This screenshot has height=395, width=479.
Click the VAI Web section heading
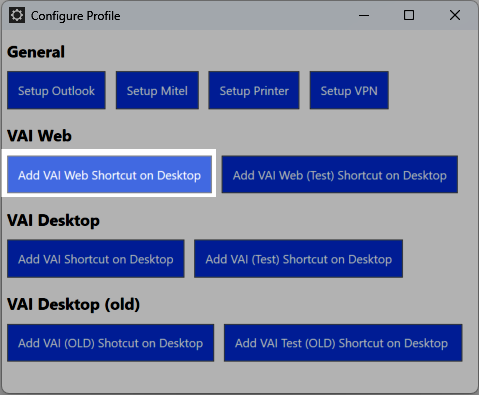[39, 136]
